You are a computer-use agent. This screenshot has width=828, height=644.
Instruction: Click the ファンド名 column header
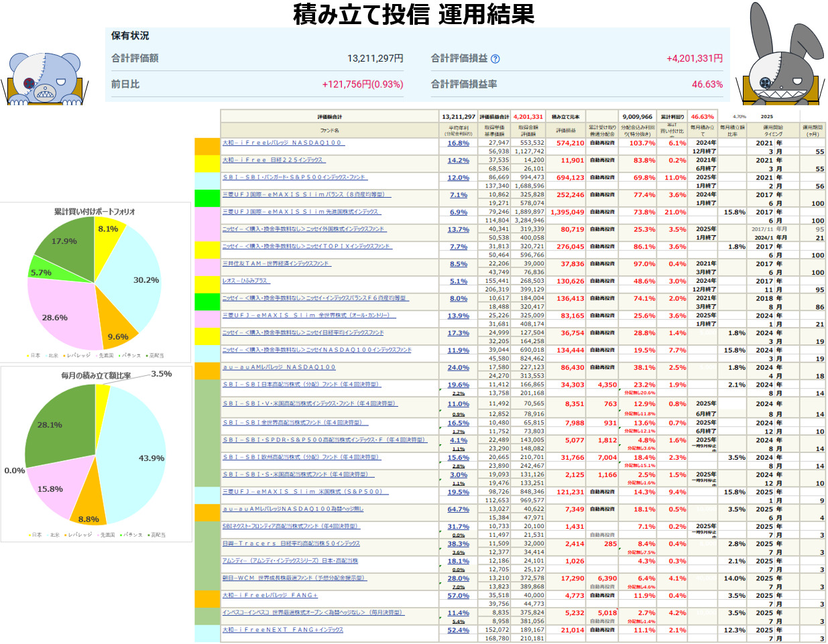329,131
